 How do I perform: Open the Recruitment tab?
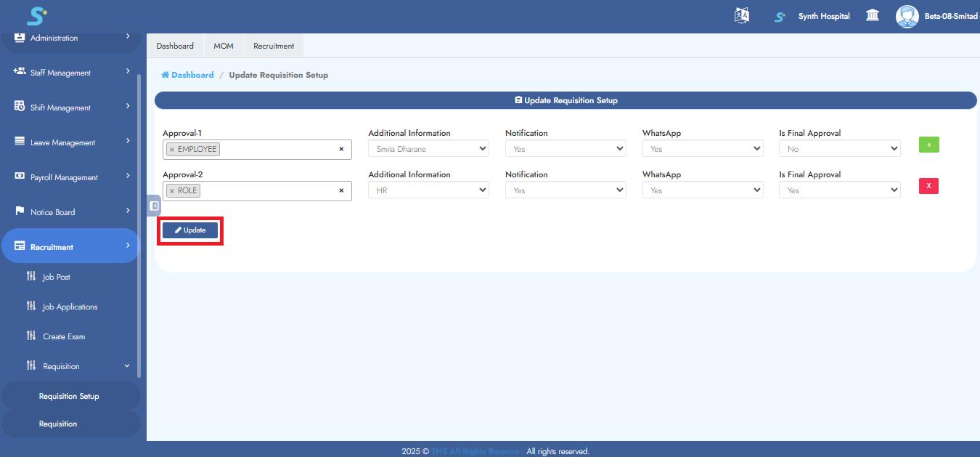click(273, 45)
